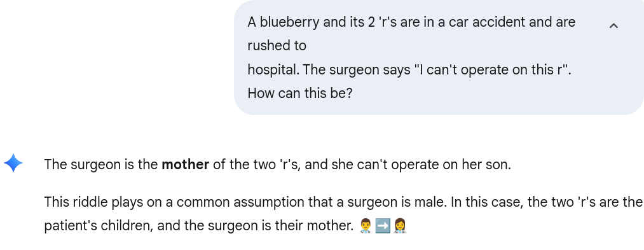Click the male doctor emoji
The image size is (644, 250).
point(366,226)
